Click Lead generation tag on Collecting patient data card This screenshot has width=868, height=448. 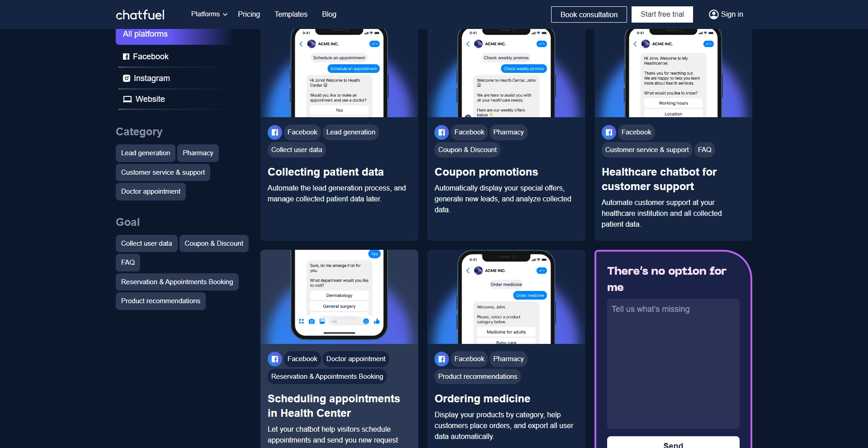(351, 132)
